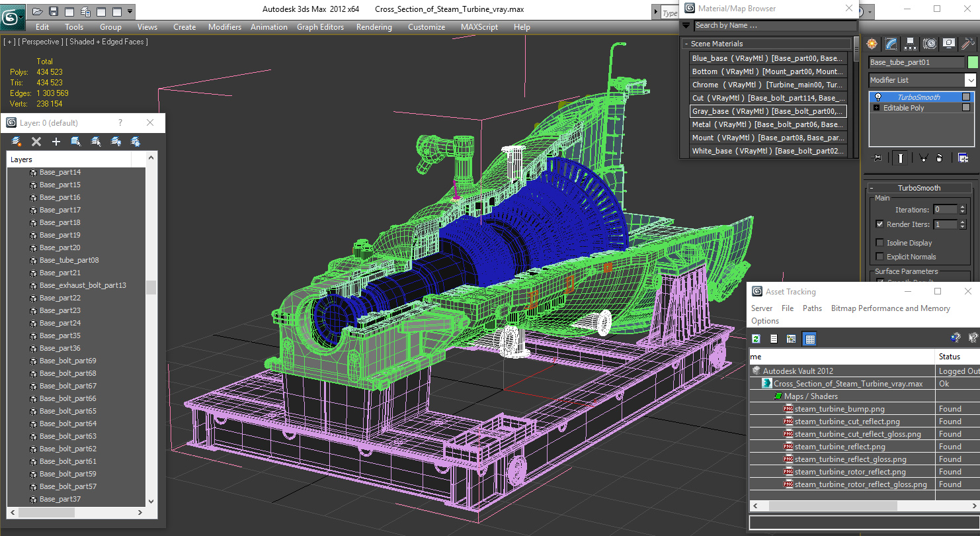Expand the Editable Poly stack entry

point(877,108)
